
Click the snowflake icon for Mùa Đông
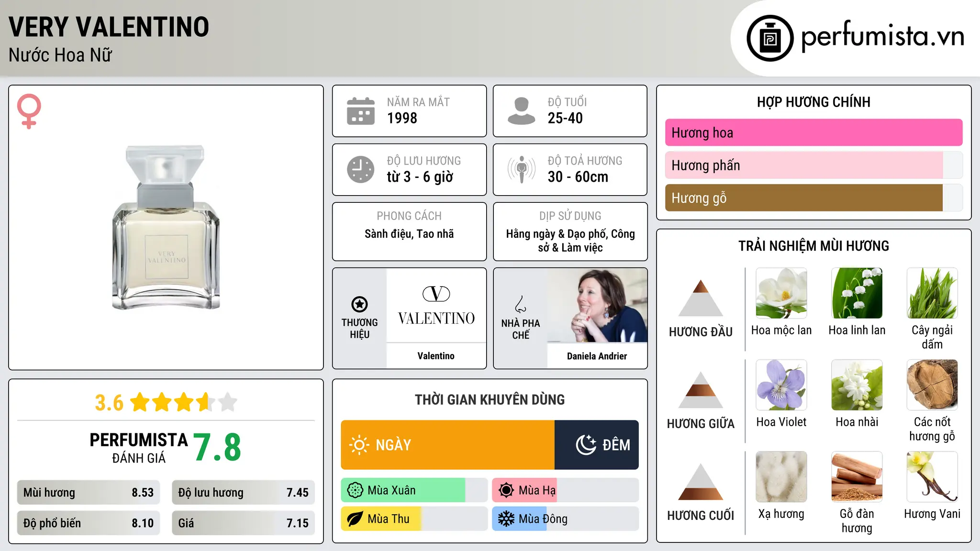[506, 519]
